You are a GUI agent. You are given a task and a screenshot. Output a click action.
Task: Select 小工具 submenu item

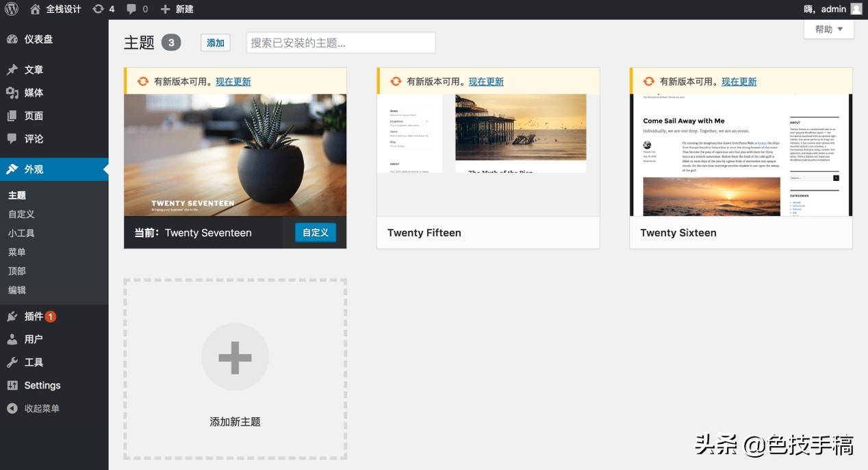21,233
